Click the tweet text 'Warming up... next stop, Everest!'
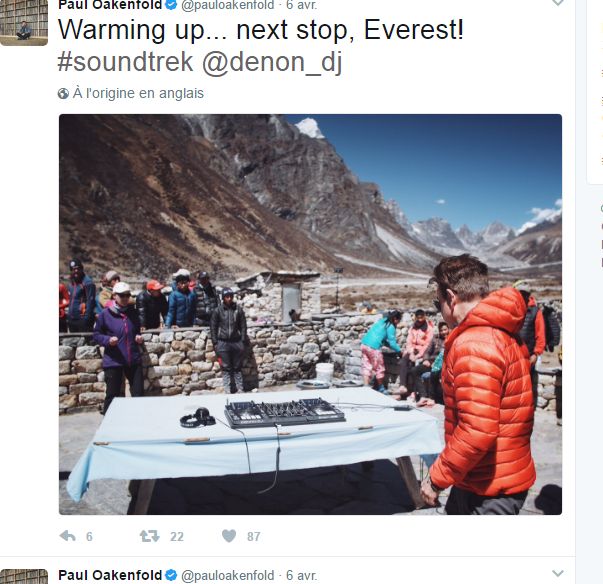603x584 pixels. tap(261, 30)
